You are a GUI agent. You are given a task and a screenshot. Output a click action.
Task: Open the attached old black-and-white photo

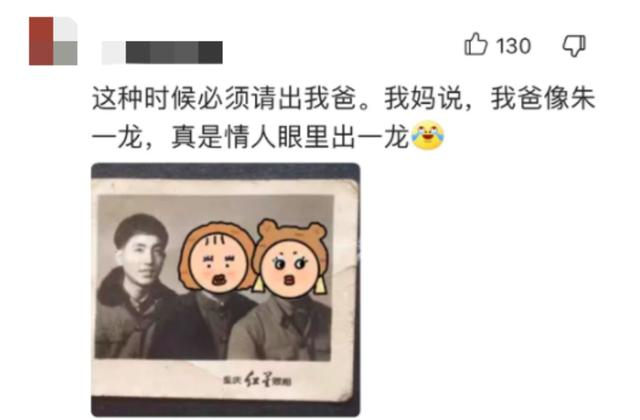coord(225,290)
